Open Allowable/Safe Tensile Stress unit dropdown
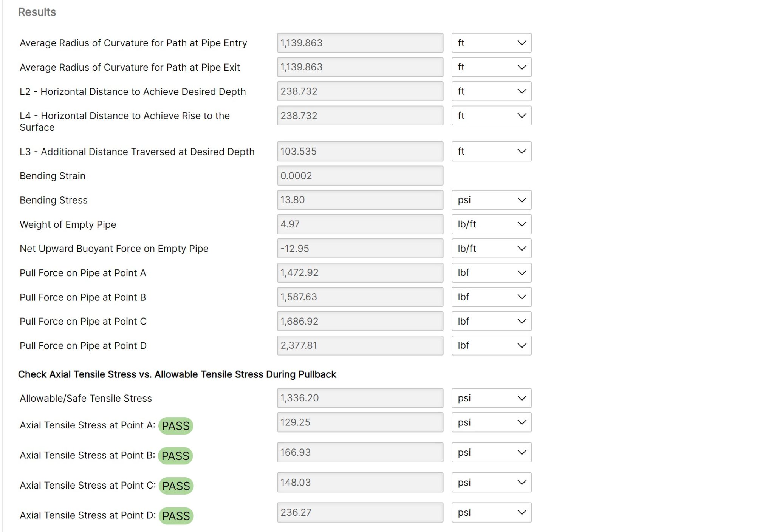 (491, 398)
